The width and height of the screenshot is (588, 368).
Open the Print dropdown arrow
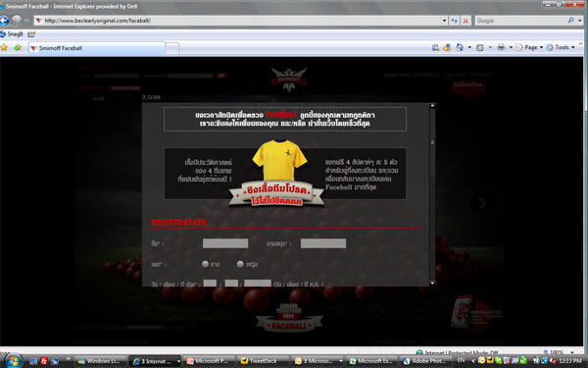click(511, 47)
